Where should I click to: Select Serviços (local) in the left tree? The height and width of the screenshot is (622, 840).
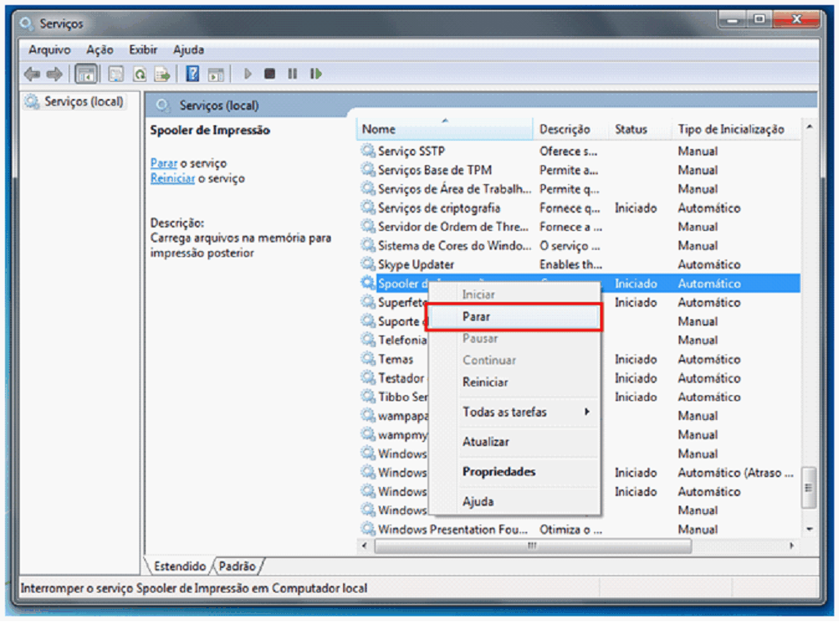[x=84, y=101]
